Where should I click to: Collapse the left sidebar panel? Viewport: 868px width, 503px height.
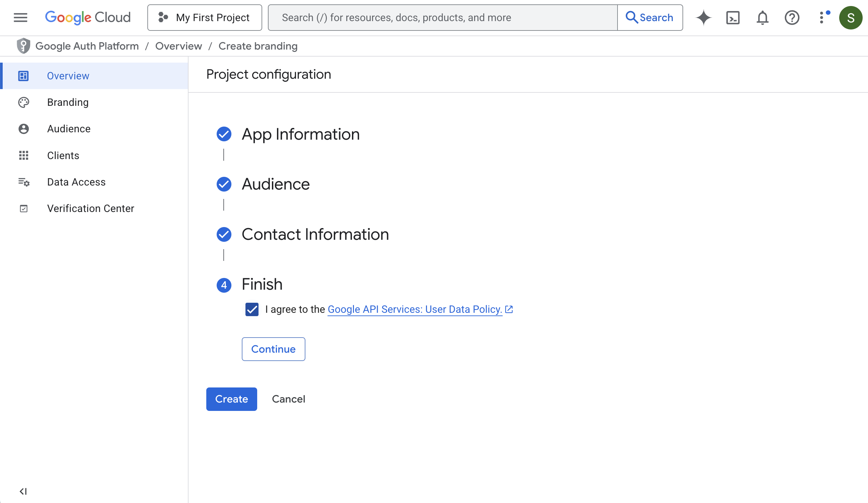click(23, 491)
